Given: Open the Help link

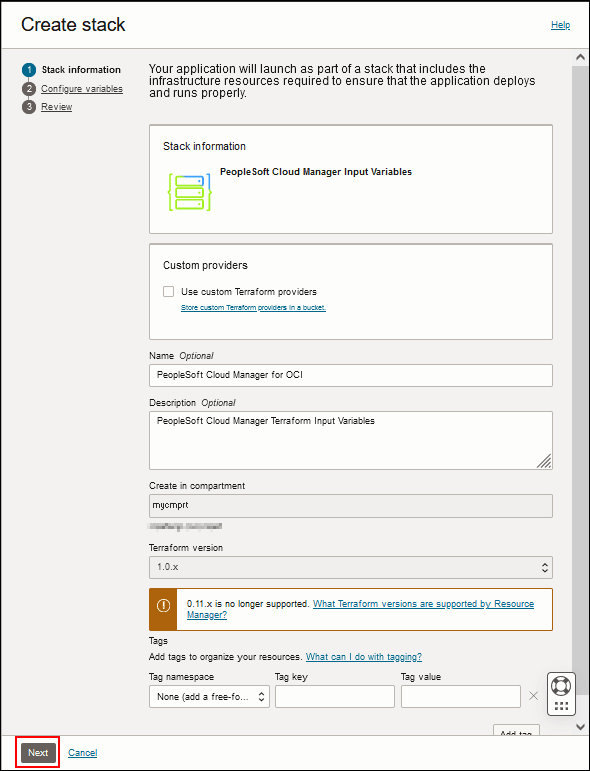Looking at the screenshot, I should tap(560, 25).
